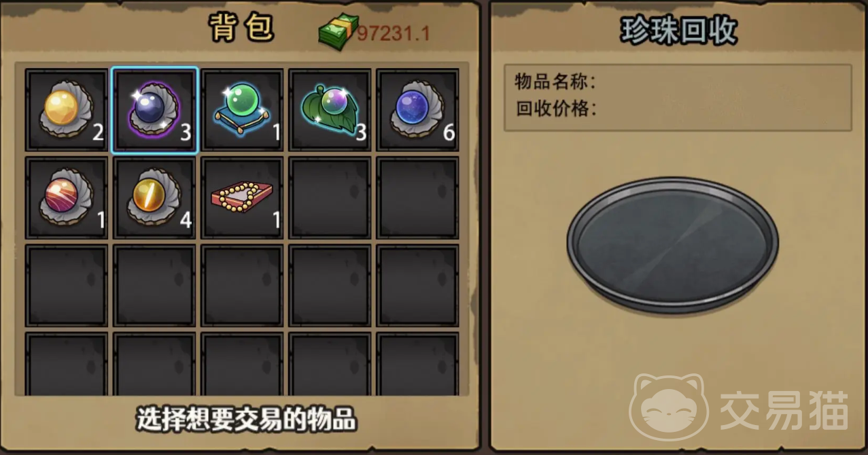This screenshot has height=455, width=868.
Task: Select the golden cat-eye pearl, quantity 4
Action: point(154,198)
